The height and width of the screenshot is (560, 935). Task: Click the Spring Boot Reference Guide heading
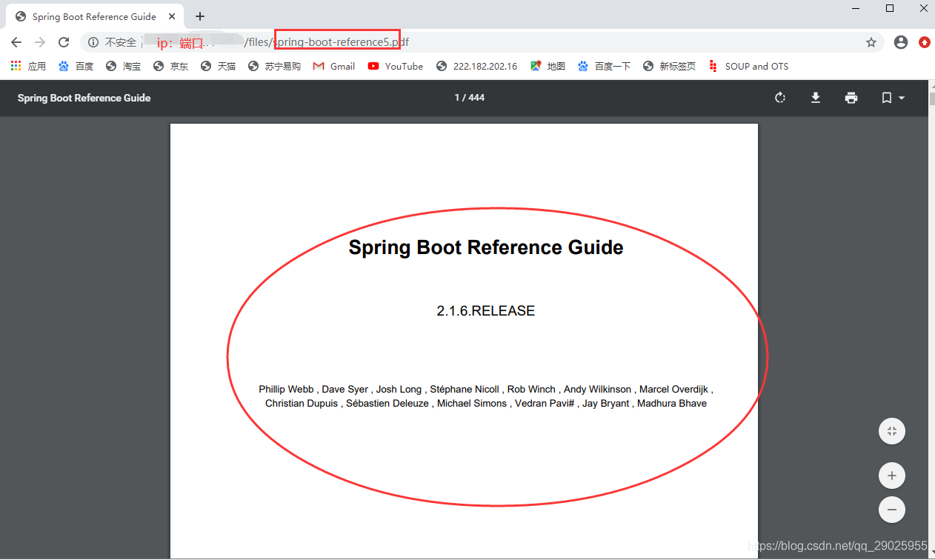486,247
